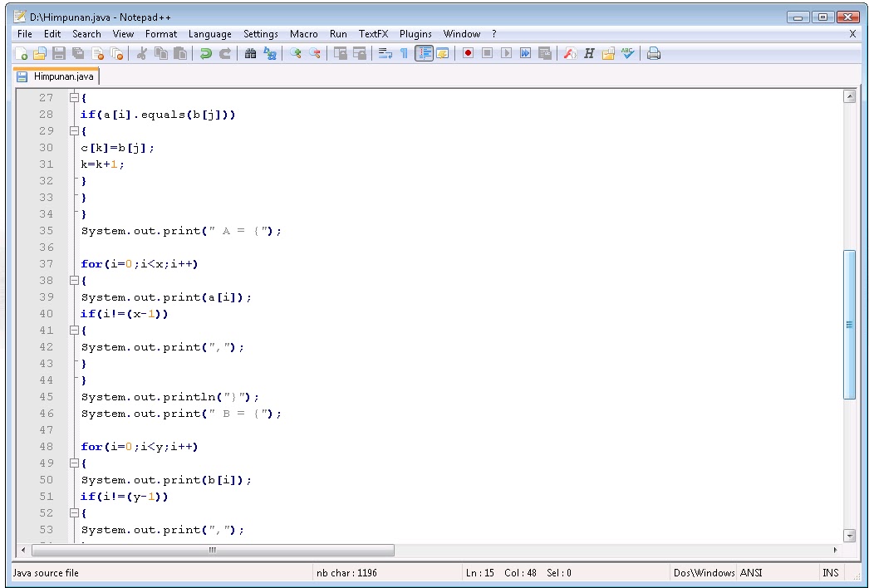The height and width of the screenshot is (588, 869).
Task: Toggle synchronized horizontal scrolling icon
Action: (x=360, y=53)
